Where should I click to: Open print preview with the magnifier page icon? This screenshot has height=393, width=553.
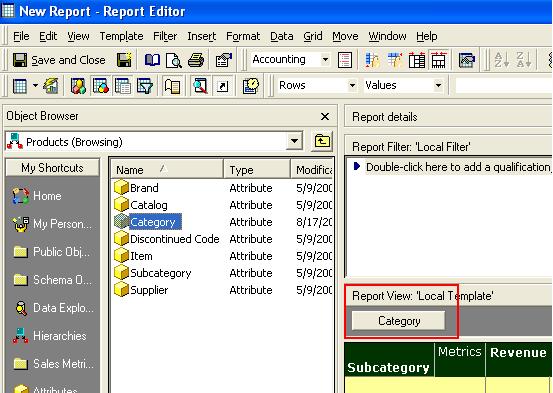pyautogui.click(x=174, y=60)
